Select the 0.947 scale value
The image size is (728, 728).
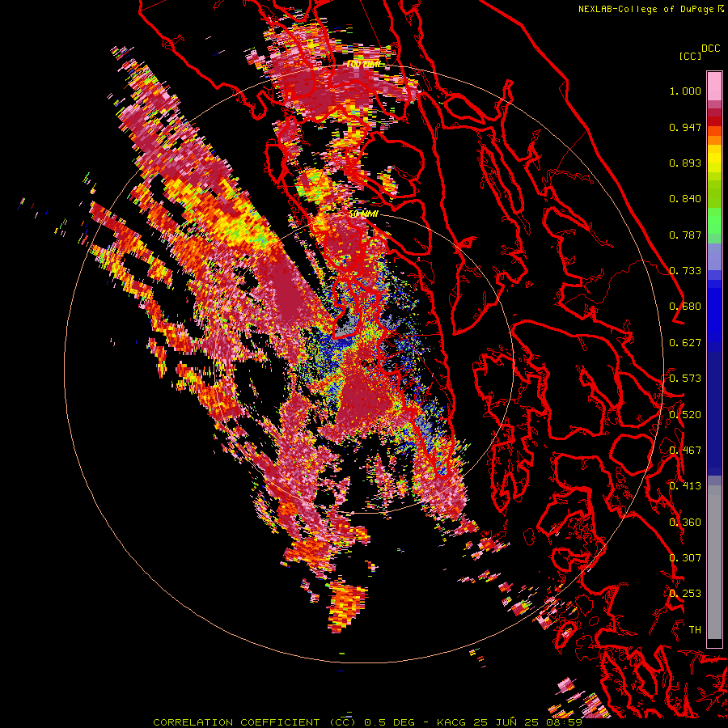(685, 127)
